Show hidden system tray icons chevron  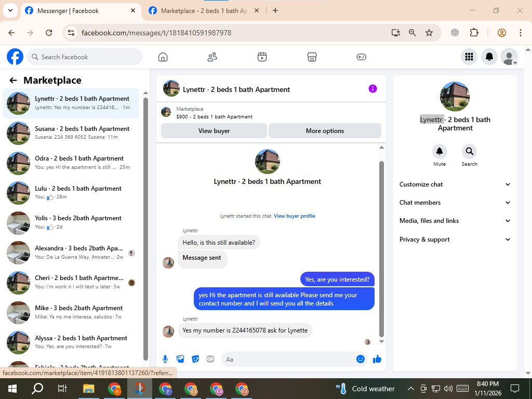(410, 389)
